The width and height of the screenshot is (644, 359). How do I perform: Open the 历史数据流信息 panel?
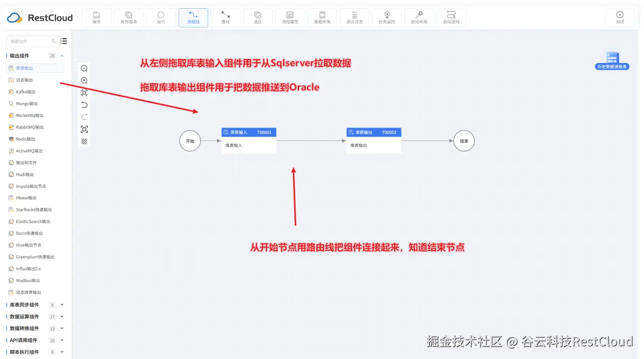613,61
